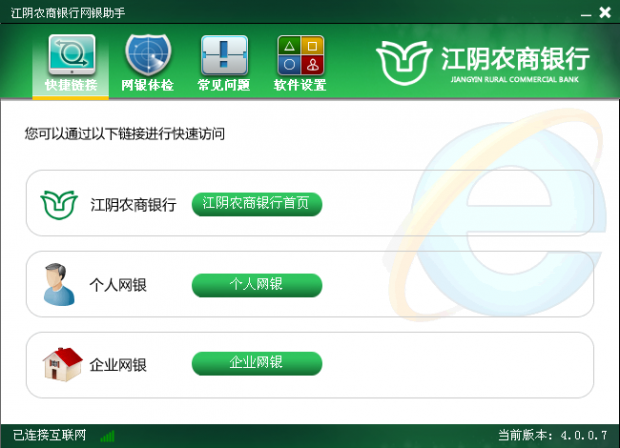Open the 软件设置 software settings tab
The width and height of the screenshot is (620, 448).
coord(300,63)
